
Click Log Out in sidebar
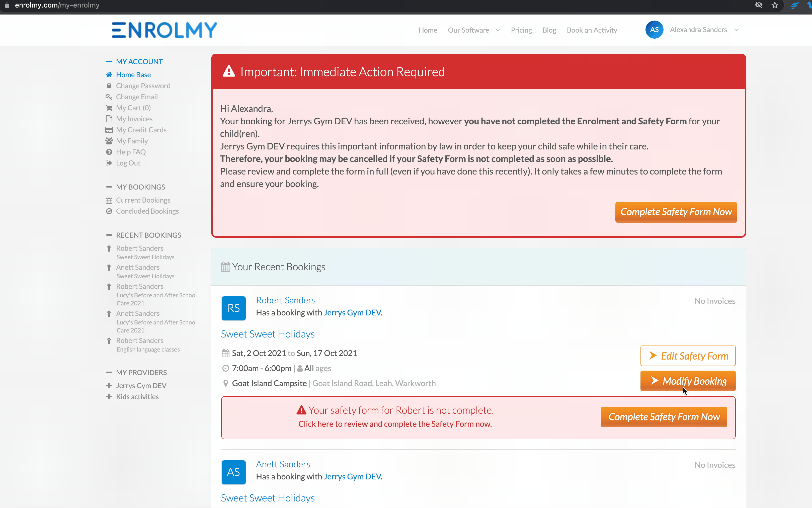(x=128, y=163)
